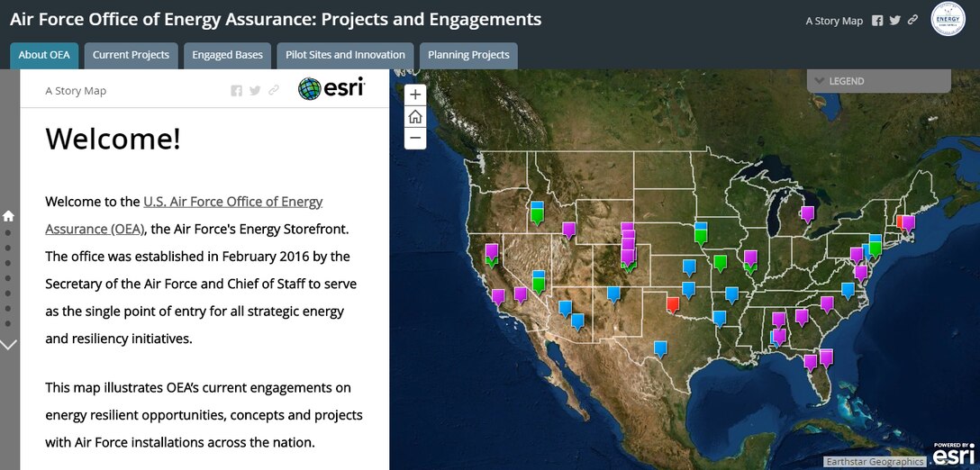Select the purple marker in Utah

click(x=568, y=230)
